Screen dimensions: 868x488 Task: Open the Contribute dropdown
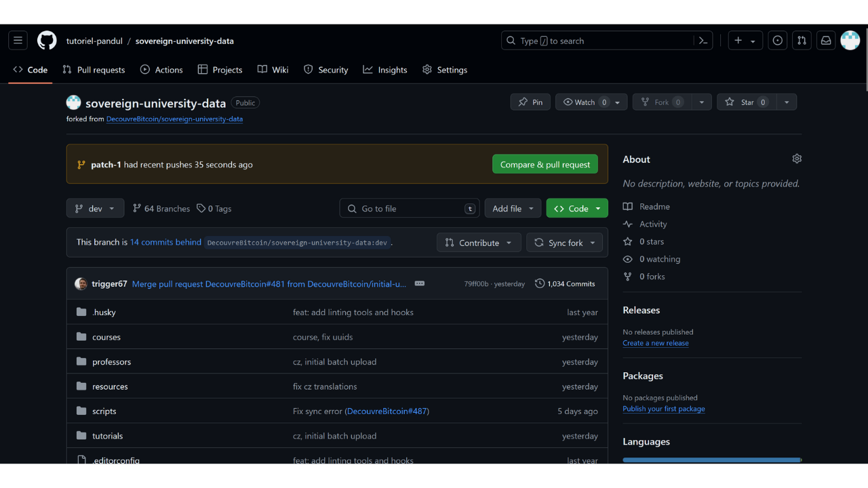coord(479,243)
